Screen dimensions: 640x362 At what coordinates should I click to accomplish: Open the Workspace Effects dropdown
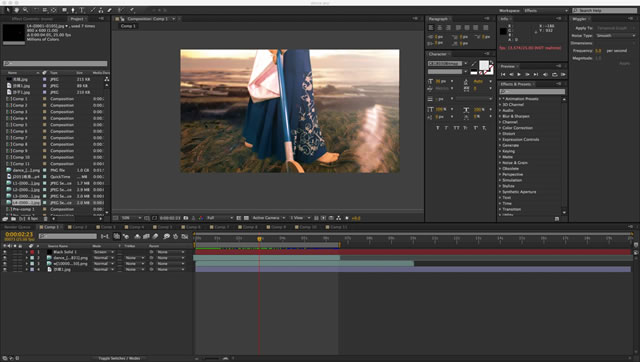pyautogui.click(x=546, y=11)
